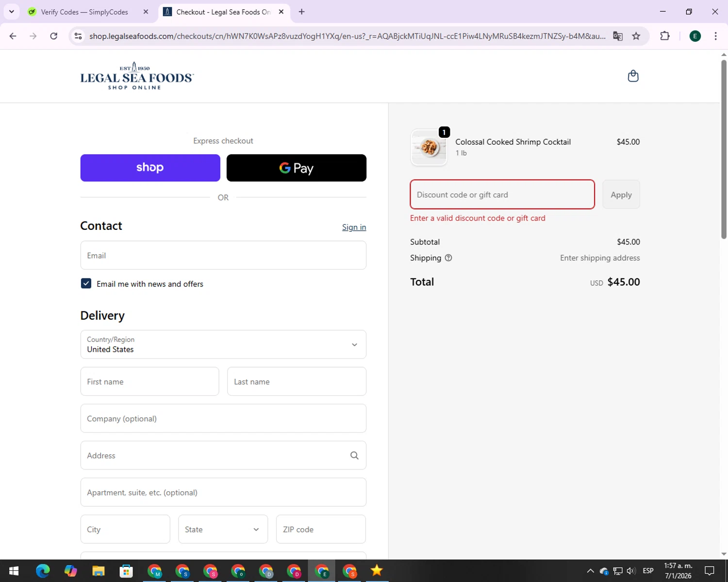This screenshot has height=582, width=728.
Task: Expand the Country/Region dropdown
Action: pyautogui.click(x=223, y=344)
